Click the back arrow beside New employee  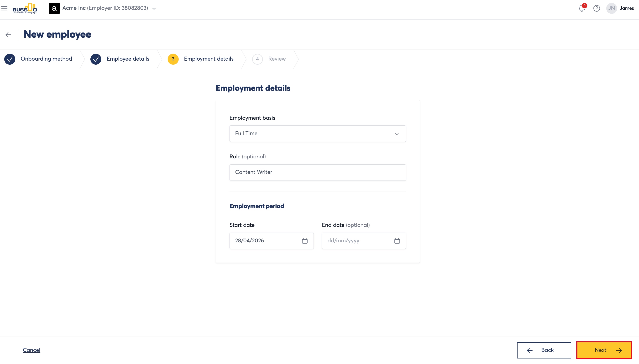point(8,34)
